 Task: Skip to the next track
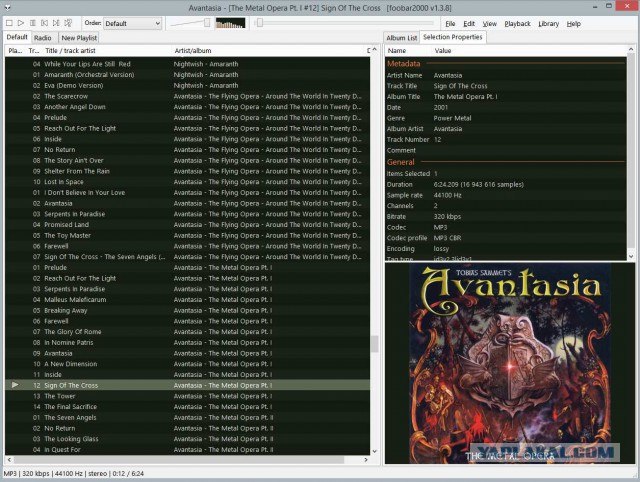click(x=56, y=23)
